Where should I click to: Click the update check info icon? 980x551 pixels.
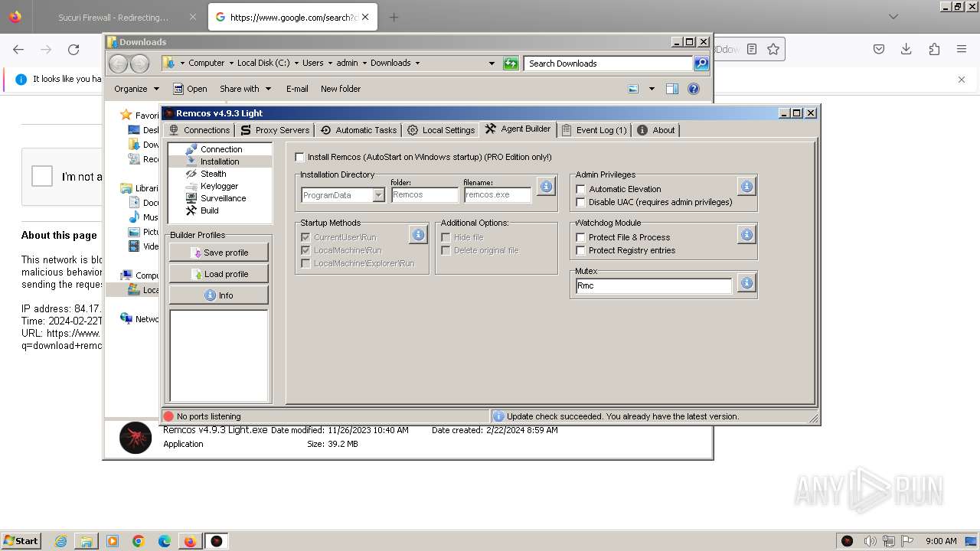(498, 416)
